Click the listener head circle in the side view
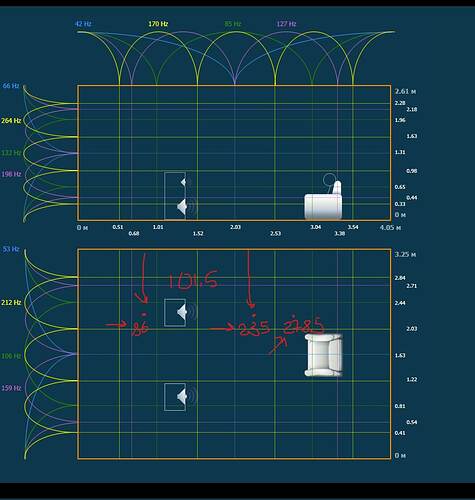Viewport: 475px width, 500px height. pos(329,180)
